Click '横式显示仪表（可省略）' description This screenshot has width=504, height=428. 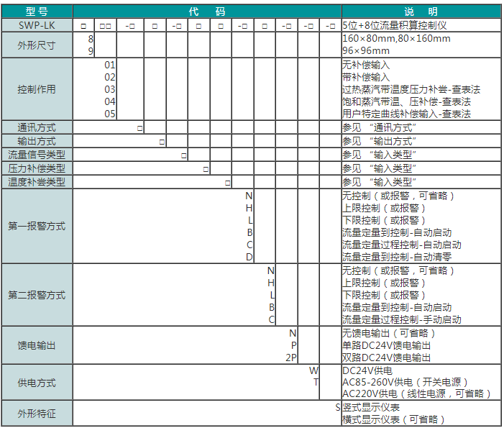[x=394, y=419]
